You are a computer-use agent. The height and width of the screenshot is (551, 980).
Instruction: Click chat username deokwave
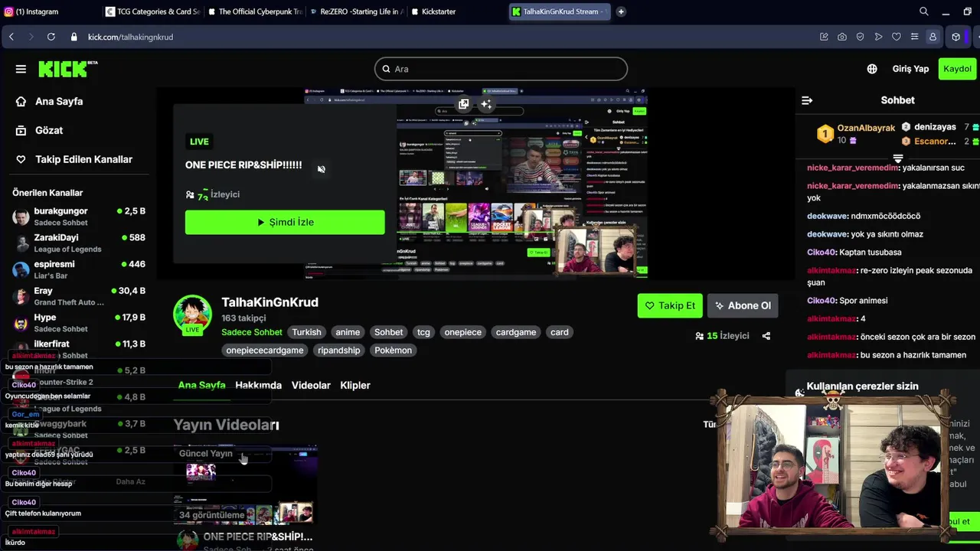(830, 216)
